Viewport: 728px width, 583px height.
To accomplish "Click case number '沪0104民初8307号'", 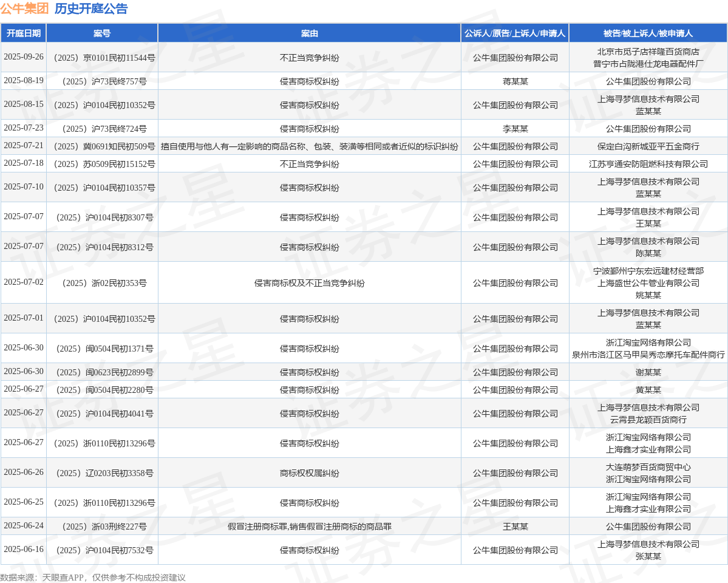I will pyautogui.click(x=104, y=217).
